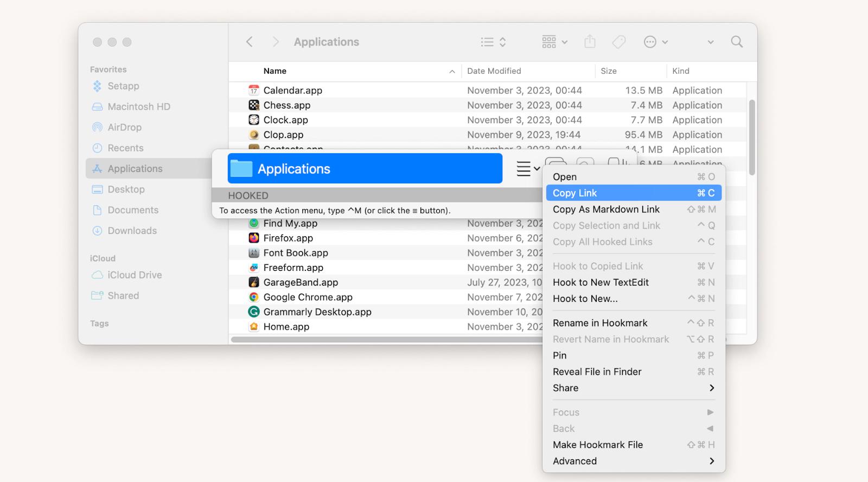
Task: Click the horizontal scrollbar below file list
Action: 386,340
